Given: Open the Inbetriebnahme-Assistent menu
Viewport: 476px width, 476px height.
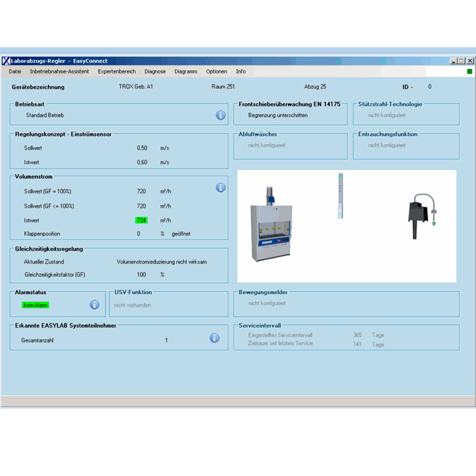Looking at the screenshot, I should (59, 71).
